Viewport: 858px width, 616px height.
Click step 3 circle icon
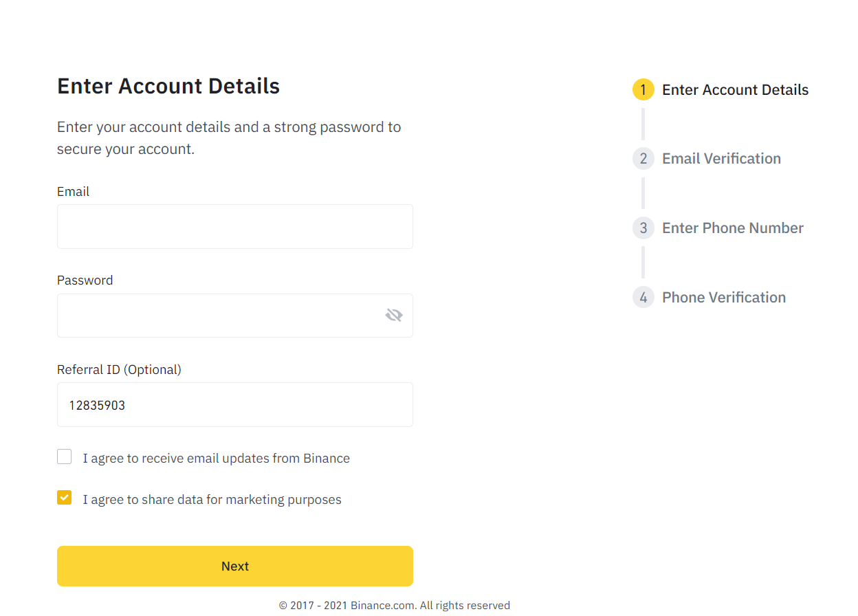(x=643, y=228)
